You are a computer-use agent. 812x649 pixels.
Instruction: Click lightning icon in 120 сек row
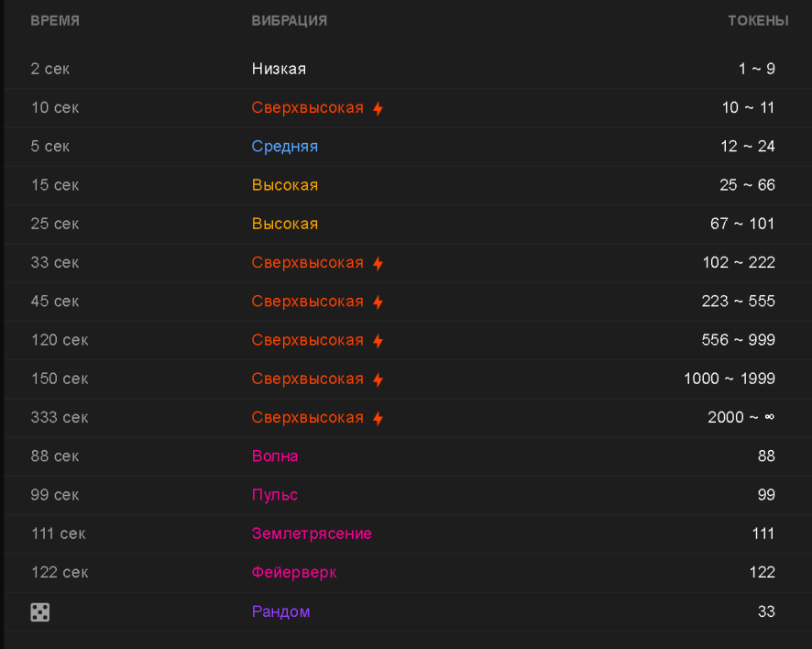[378, 341]
